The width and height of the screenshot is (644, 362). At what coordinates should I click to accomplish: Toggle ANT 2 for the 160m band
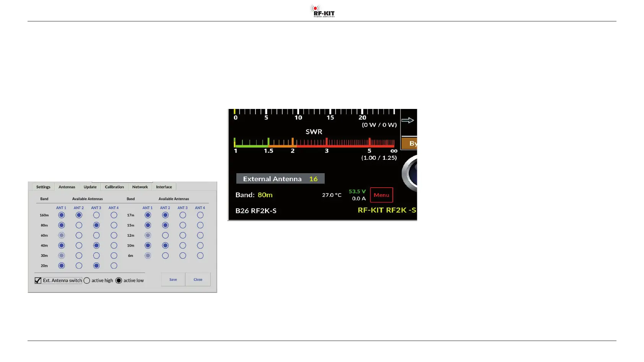pos(79,215)
